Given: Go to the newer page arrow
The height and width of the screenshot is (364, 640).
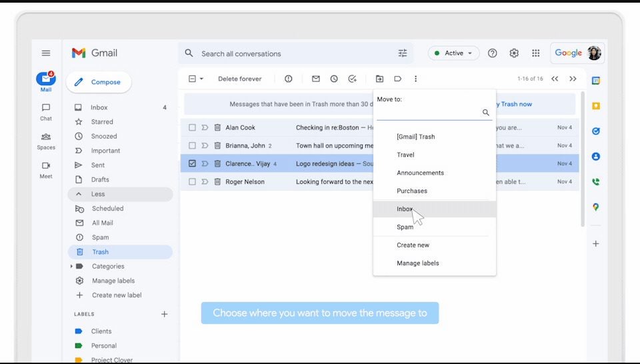Looking at the screenshot, I should 554,79.
